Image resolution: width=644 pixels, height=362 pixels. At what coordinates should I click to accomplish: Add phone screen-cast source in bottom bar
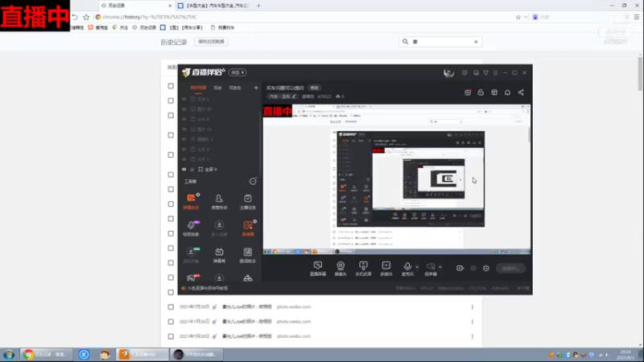coord(363,269)
